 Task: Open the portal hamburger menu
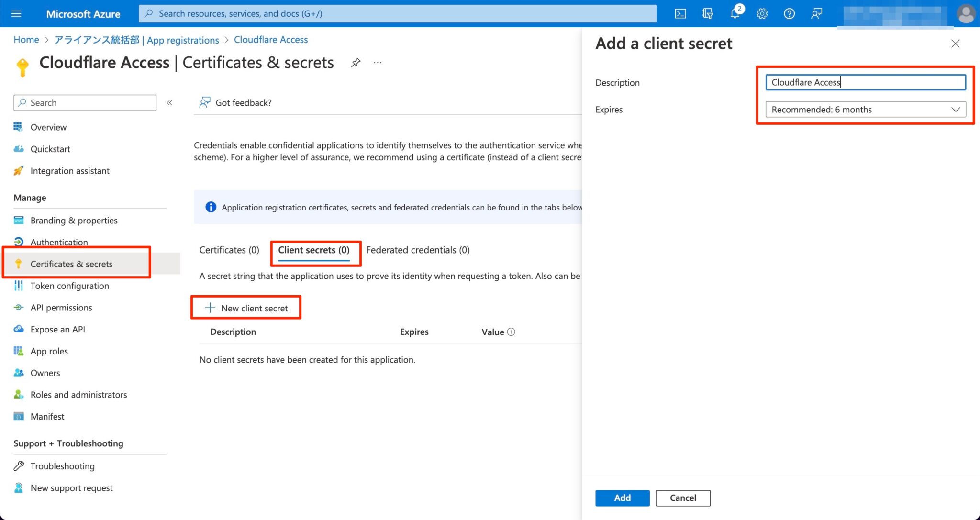pos(16,13)
